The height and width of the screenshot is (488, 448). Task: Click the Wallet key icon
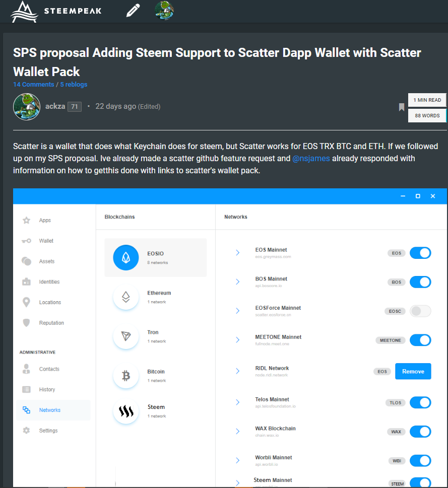pos(27,241)
